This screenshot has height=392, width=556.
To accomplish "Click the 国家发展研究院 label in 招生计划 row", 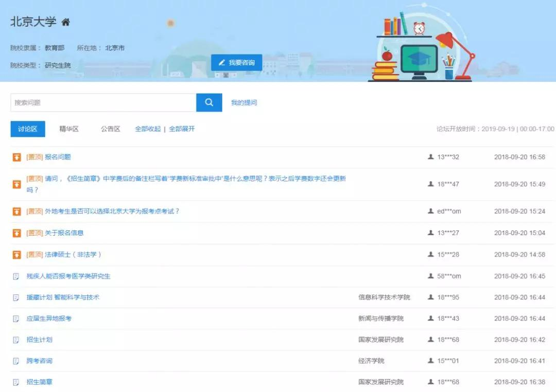I will pyautogui.click(x=381, y=340).
